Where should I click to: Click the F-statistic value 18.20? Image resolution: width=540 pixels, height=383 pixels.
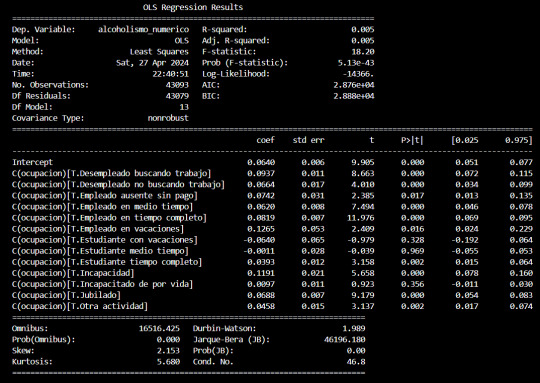point(363,52)
